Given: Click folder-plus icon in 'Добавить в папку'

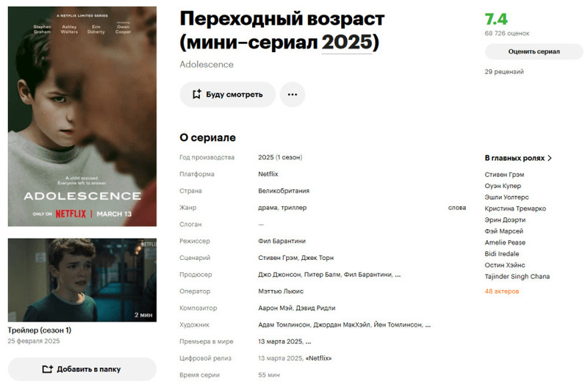Looking at the screenshot, I should click(x=47, y=369).
